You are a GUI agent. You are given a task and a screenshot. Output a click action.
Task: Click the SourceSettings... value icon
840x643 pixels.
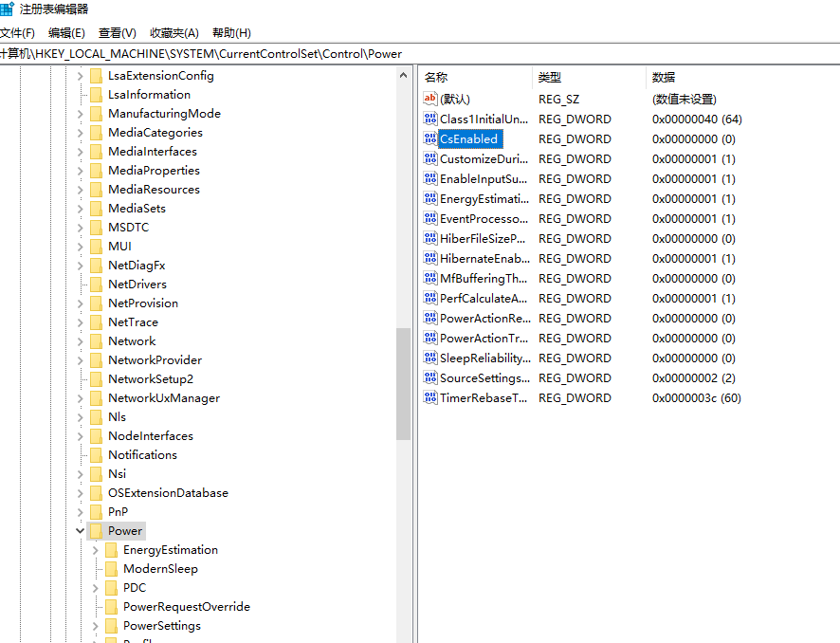tap(430, 377)
